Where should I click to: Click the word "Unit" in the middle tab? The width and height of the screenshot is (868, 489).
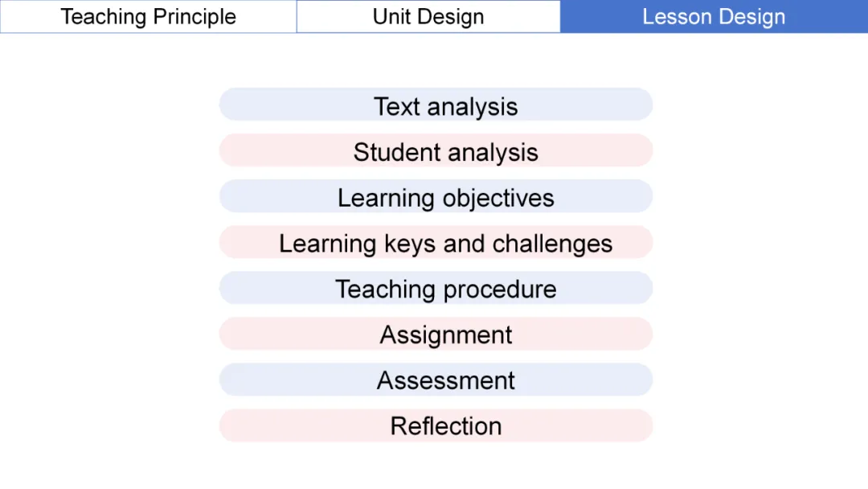coord(392,17)
